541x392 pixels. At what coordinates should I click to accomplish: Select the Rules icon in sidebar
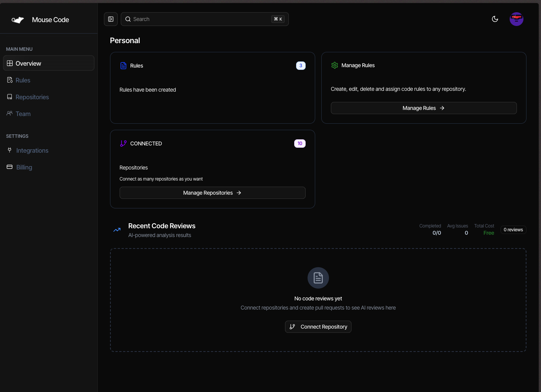(x=10, y=80)
